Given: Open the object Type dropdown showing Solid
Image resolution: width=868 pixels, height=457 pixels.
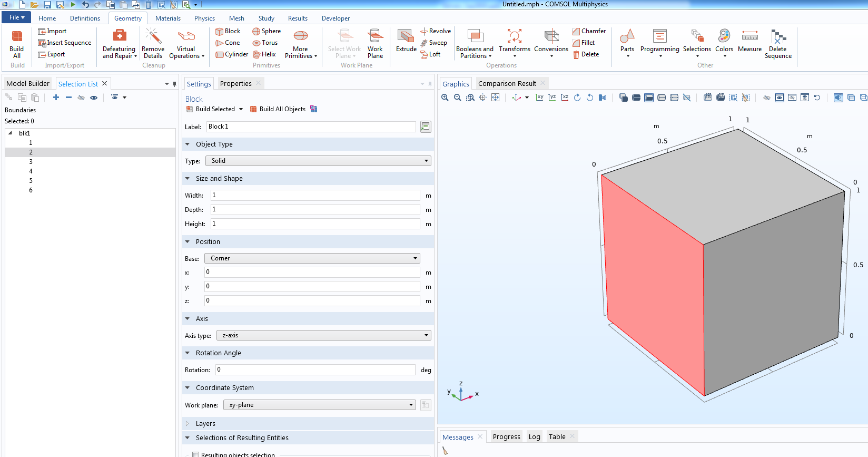Looking at the screenshot, I should tap(318, 161).
